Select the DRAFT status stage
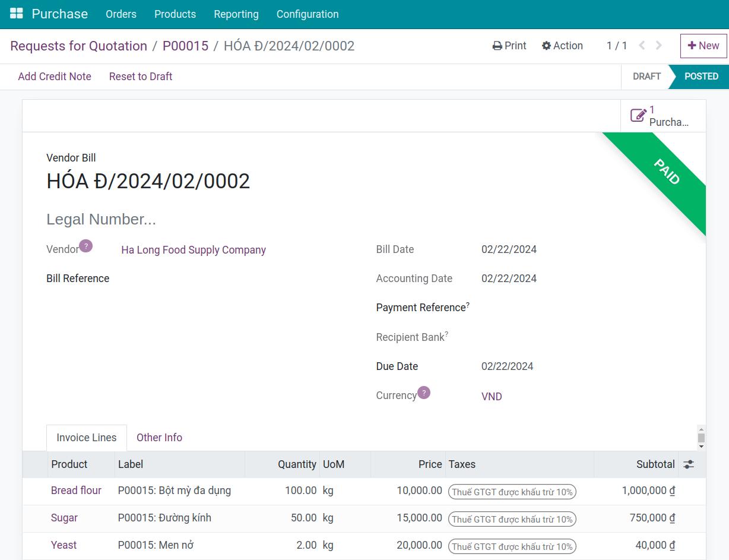The height and width of the screenshot is (560, 729). [x=646, y=77]
